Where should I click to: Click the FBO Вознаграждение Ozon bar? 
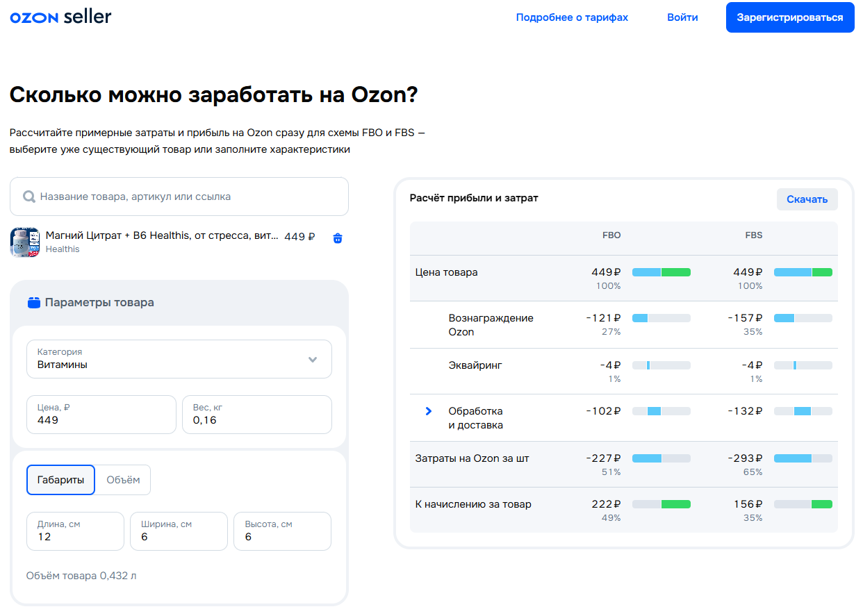(661, 318)
